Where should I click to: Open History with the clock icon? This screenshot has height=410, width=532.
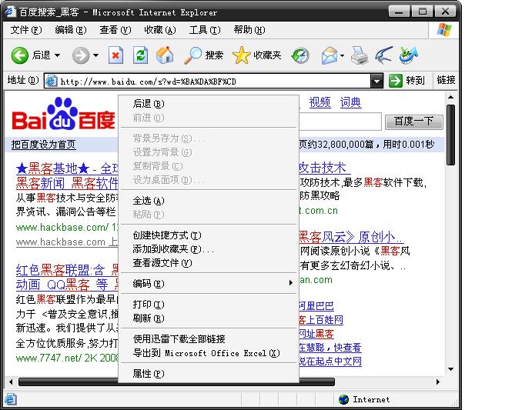[300, 55]
